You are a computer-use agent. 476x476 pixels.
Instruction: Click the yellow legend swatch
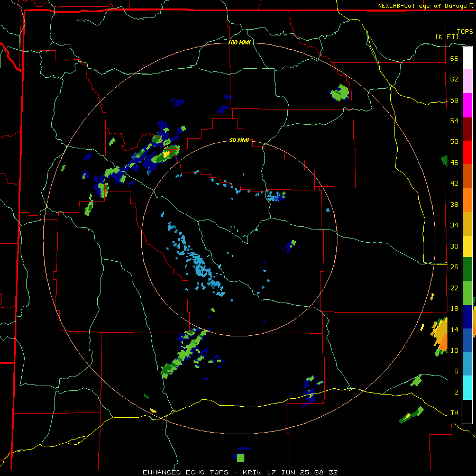(467, 246)
